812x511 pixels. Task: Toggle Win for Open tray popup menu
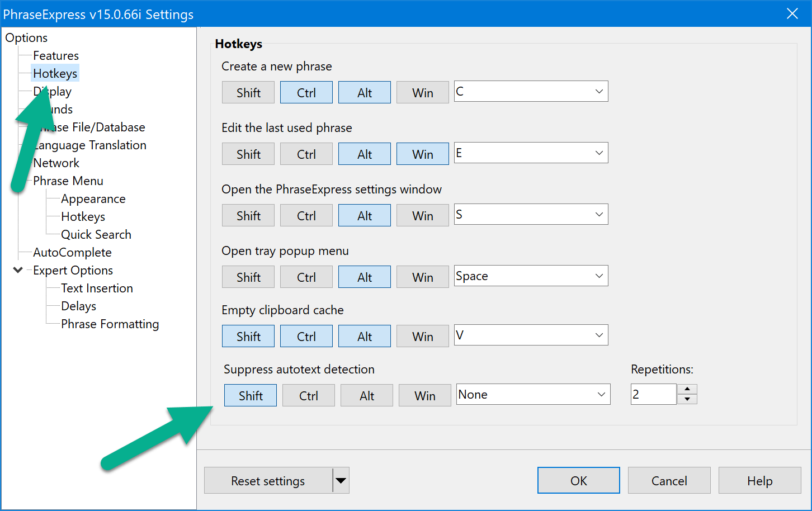coord(423,277)
